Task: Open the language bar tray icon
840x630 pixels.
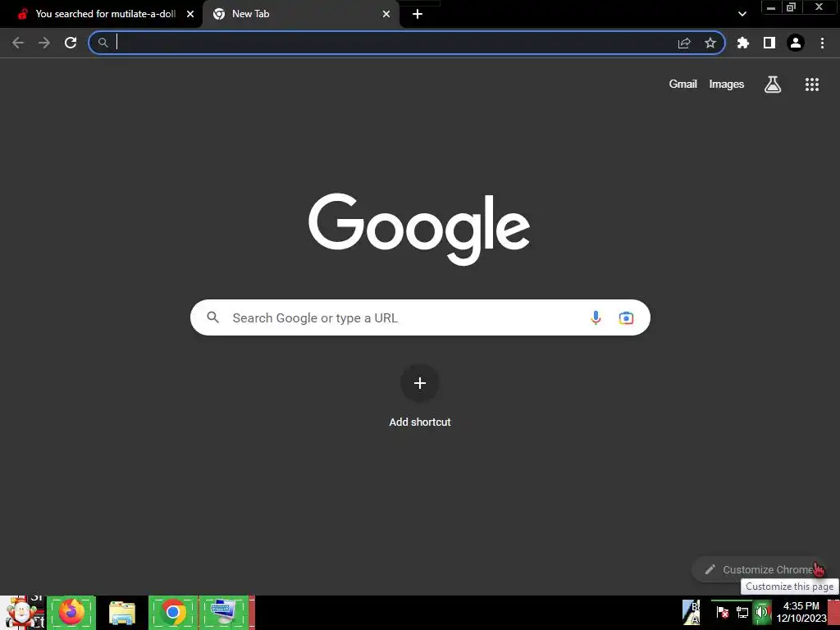Action: click(x=691, y=612)
